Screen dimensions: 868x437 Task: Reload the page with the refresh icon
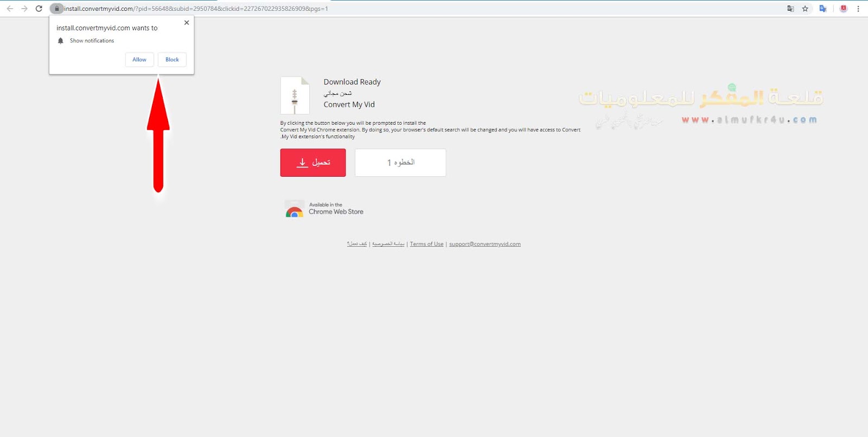pos(39,9)
